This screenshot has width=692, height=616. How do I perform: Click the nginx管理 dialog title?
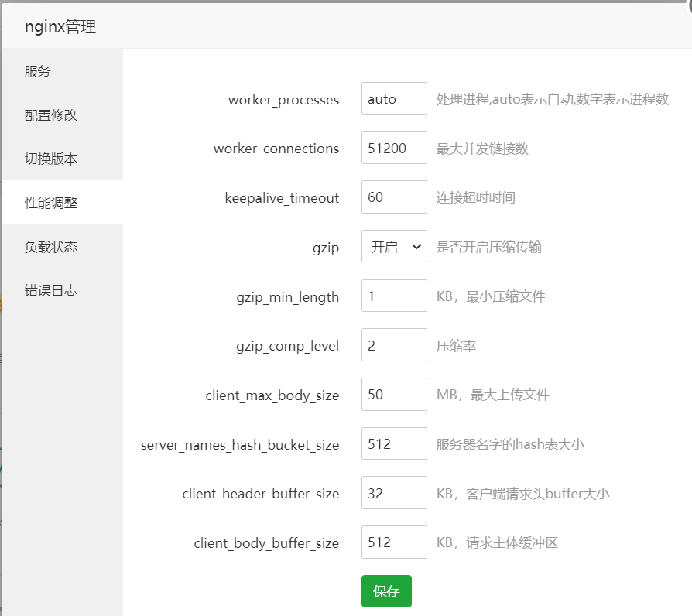60,26
